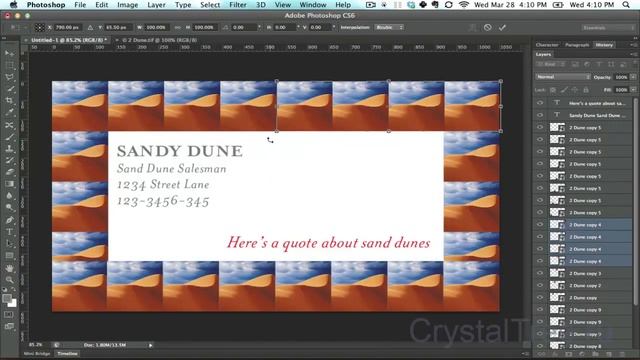Open the Opacity slider arrow
Image resolution: width=640 pixels, height=360 pixels.
633,77
